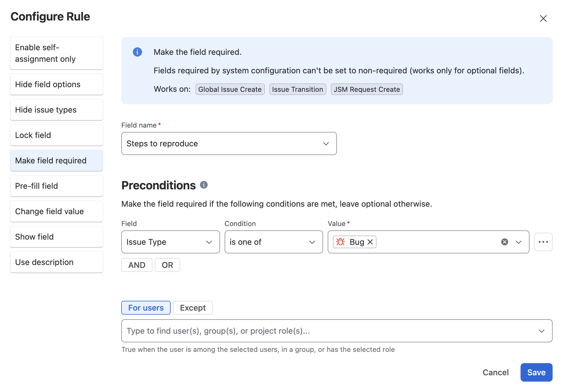Viewport: 563px width, 392px height.
Task: Click the 'Global Issue Create' tag
Action: coord(230,89)
